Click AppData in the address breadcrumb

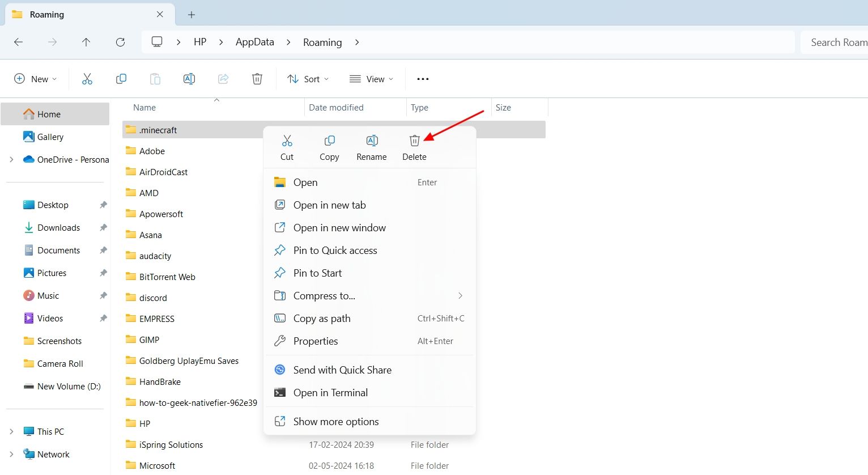click(x=255, y=42)
